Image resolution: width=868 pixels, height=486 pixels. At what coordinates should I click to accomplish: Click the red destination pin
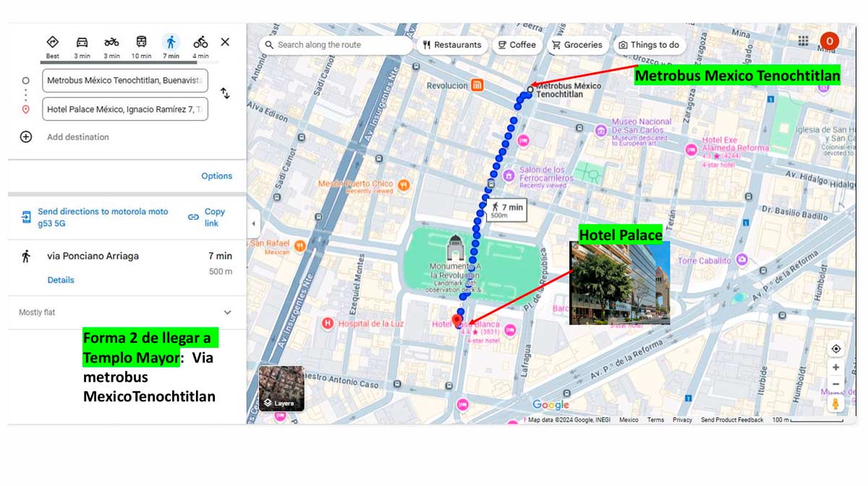click(x=457, y=321)
